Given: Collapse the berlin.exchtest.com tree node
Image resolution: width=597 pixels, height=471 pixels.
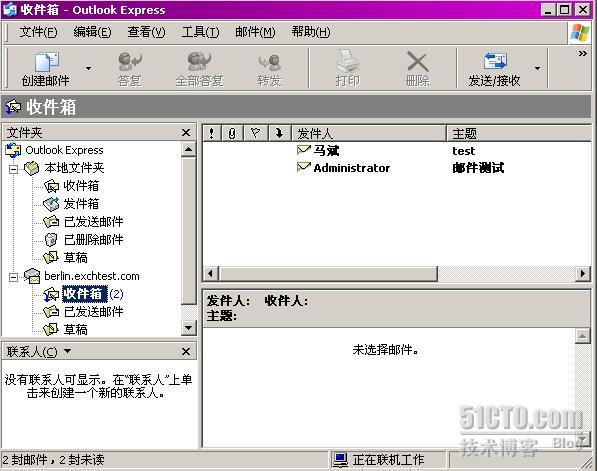Looking at the screenshot, I should (13, 277).
